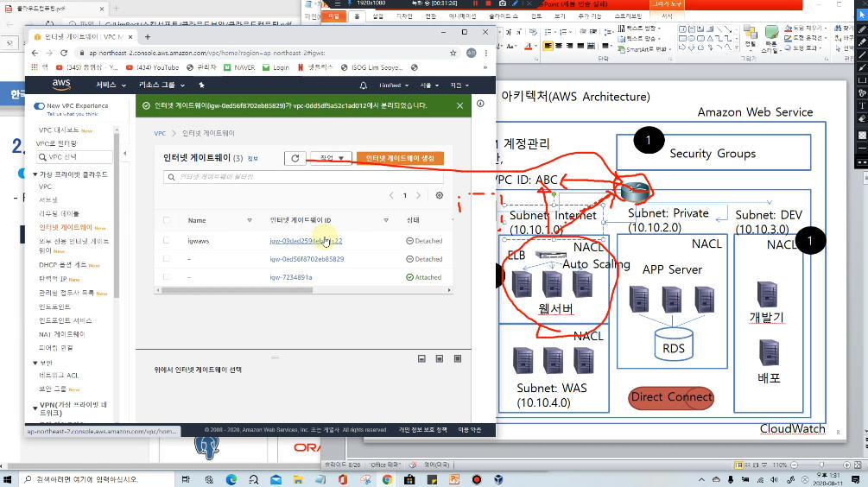Click the Chrome apps grid bookmark icon
This screenshot has height=487, width=868.
(35, 67)
